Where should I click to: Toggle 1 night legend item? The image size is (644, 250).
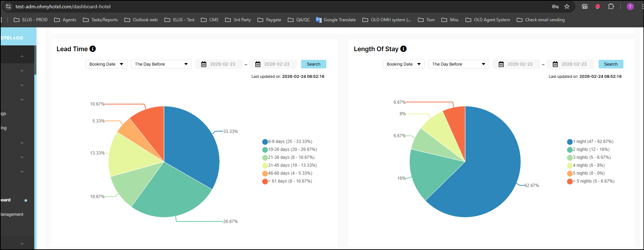coord(590,142)
